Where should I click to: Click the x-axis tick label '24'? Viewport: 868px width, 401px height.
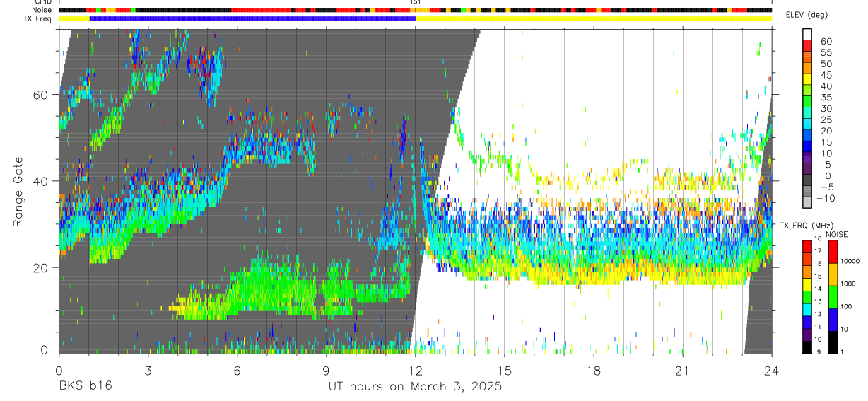click(772, 370)
